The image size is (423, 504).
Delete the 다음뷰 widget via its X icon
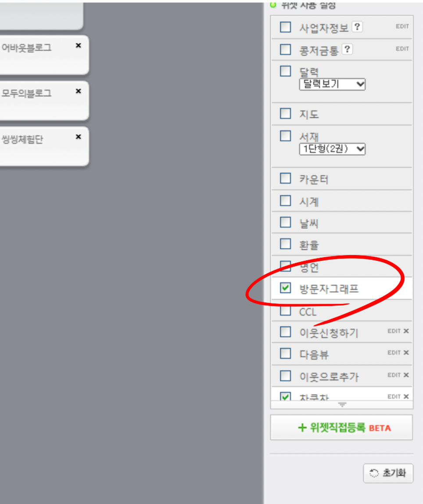tap(406, 353)
